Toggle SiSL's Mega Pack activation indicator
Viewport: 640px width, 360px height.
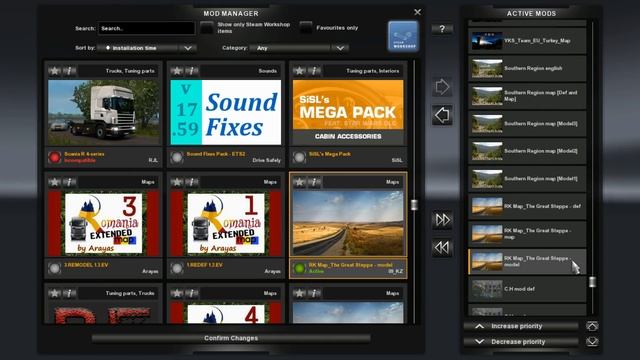point(299,157)
